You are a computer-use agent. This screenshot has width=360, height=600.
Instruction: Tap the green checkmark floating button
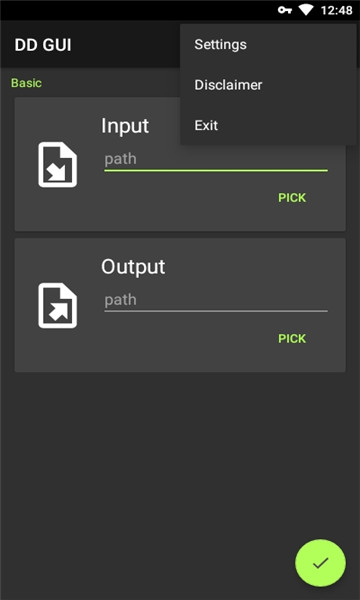320,563
